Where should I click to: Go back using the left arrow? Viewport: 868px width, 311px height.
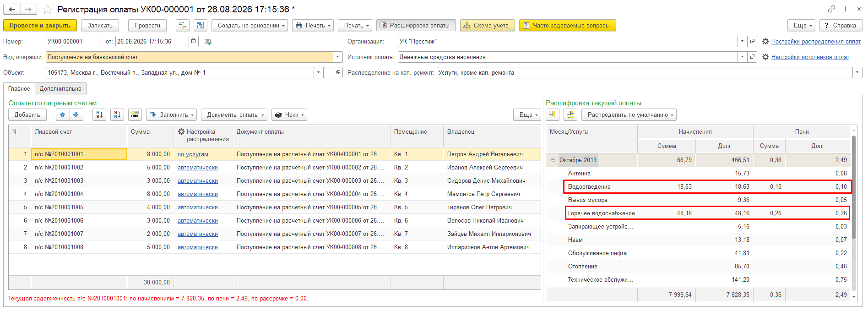click(12, 9)
